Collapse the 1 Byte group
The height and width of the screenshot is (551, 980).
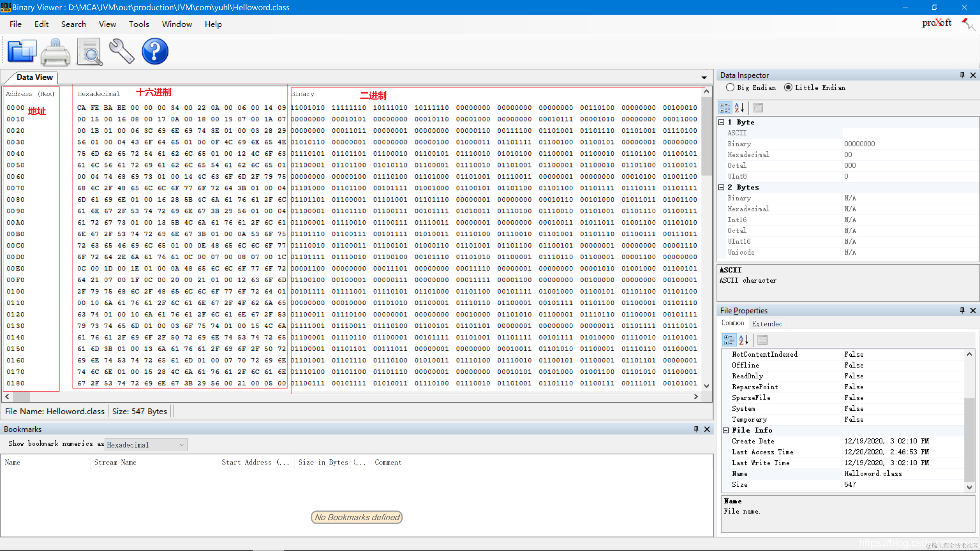point(721,122)
